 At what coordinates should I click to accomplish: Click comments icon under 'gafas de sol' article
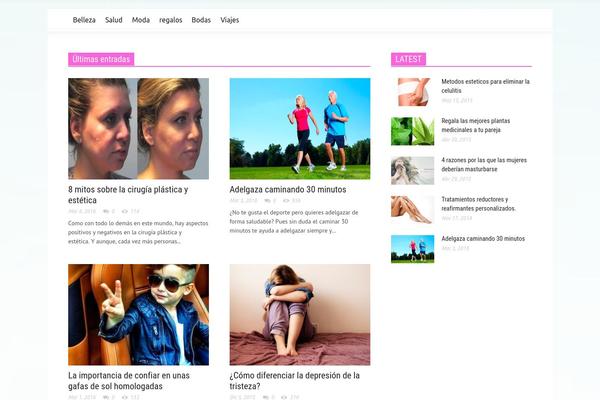[106, 397]
